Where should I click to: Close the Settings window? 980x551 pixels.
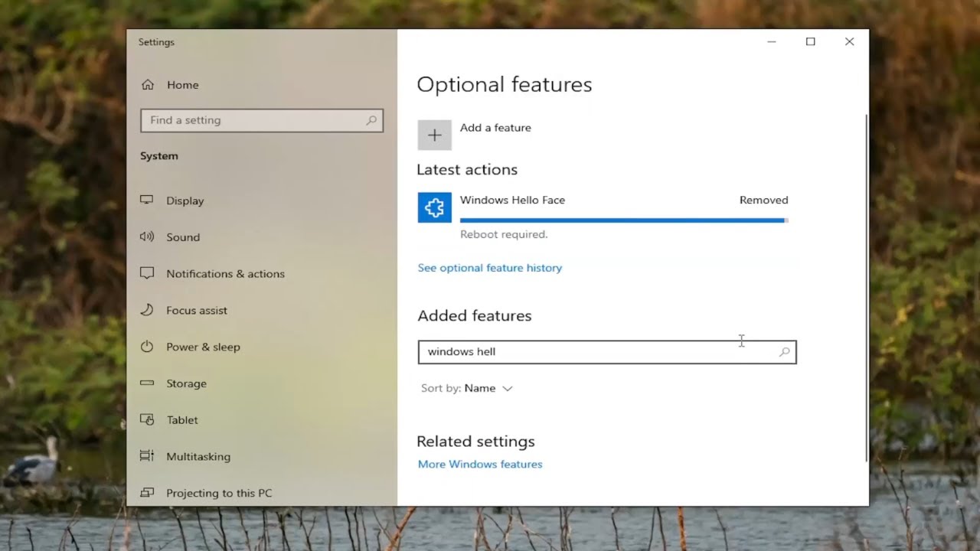click(849, 42)
